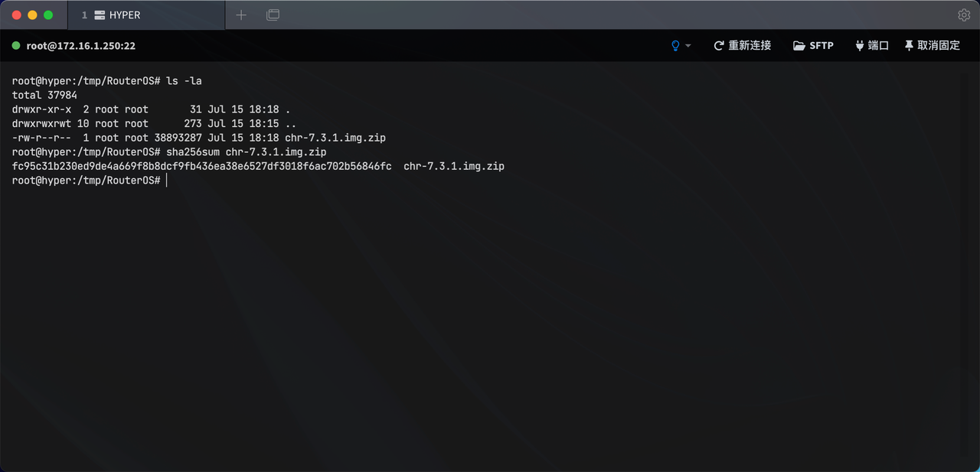Click the 重新连接 reconnect button

(x=742, y=46)
